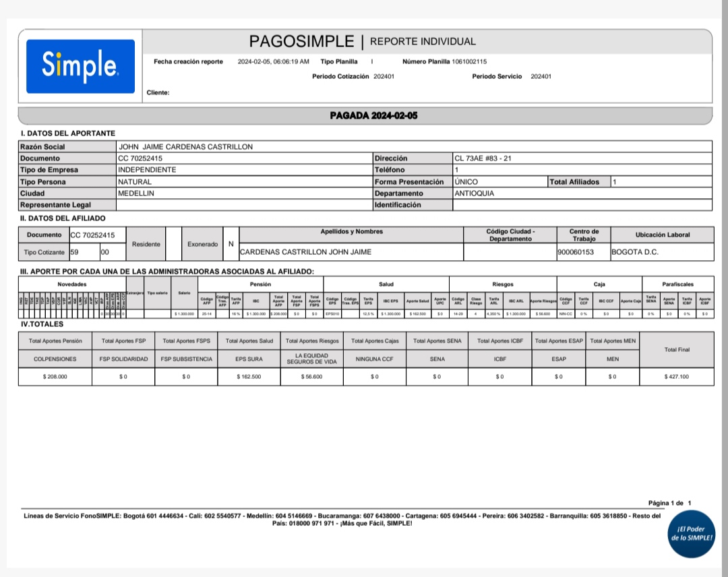Select the Razón Social name field
The image size is (728, 577).
click(185, 146)
